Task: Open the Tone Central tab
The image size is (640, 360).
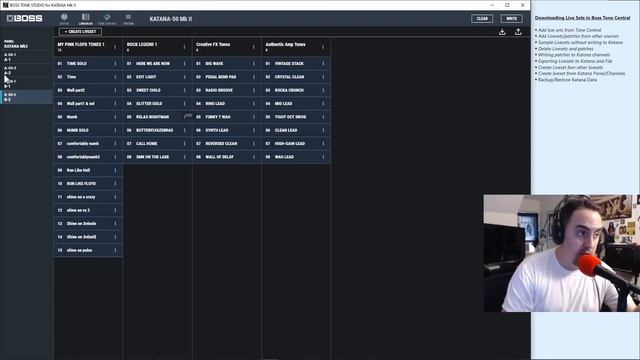Action: pos(107,19)
